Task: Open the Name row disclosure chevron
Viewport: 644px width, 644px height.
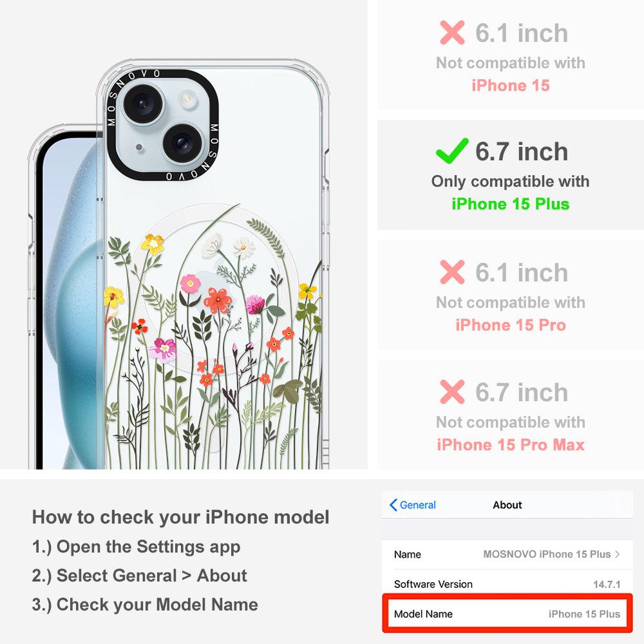Action: (x=618, y=554)
